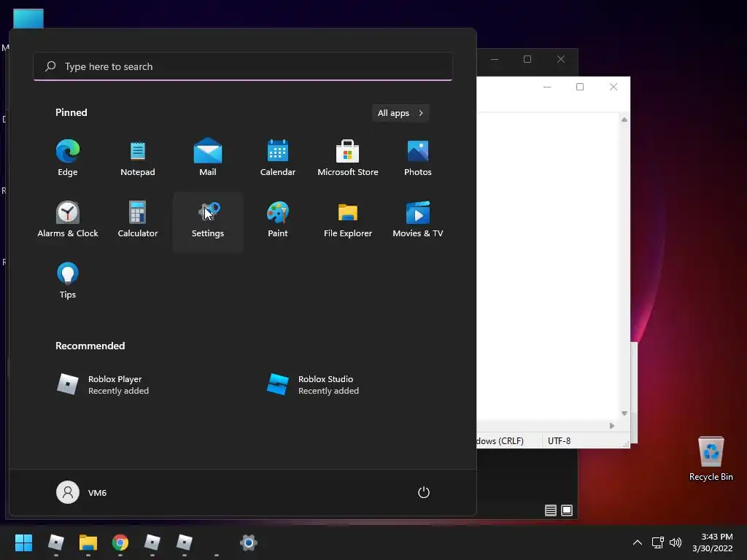Viewport: 747px width, 560px height.
Task: Open Edge from pinned apps
Action: [x=68, y=158]
